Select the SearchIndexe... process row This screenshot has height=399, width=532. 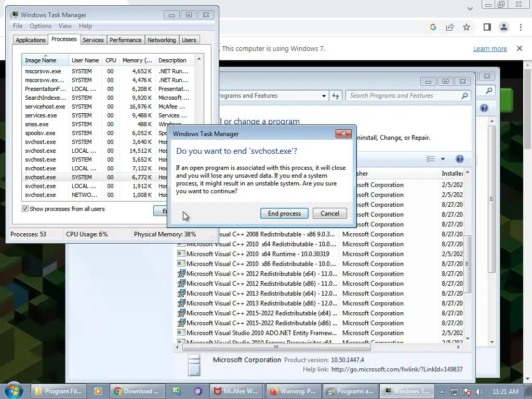[x=109, y=98]
